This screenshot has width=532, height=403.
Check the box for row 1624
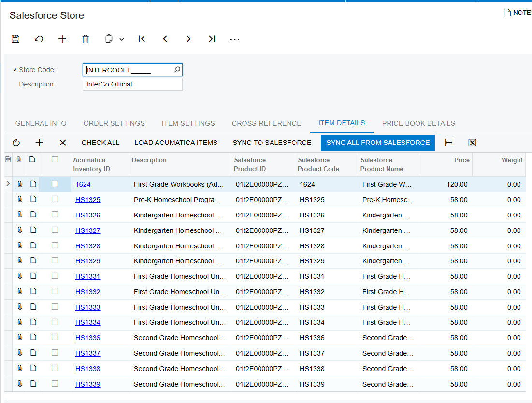[55, 184]
